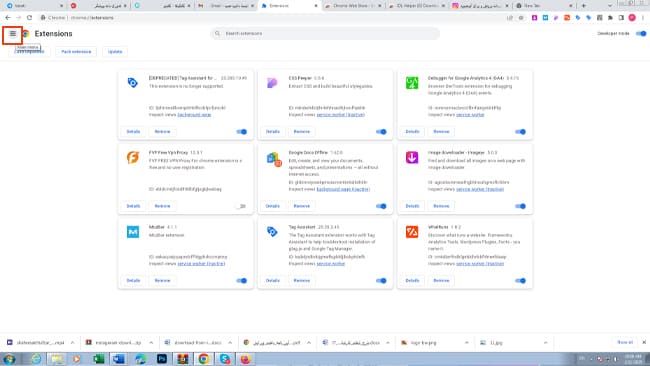Open options chevron for pdf download item
This screenshot has height=366, width=650.
click(x=309, y=343)
